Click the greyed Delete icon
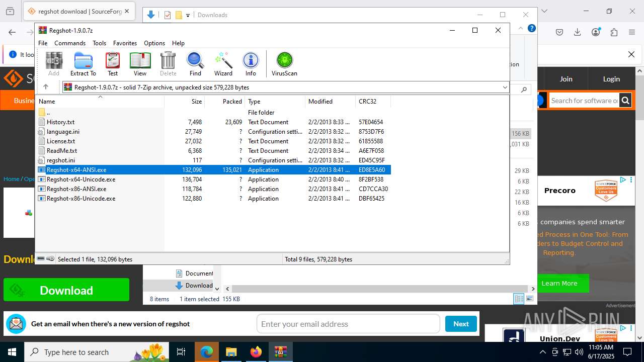The height and width of the screenshot is (362, 644). tap(168, 64)
